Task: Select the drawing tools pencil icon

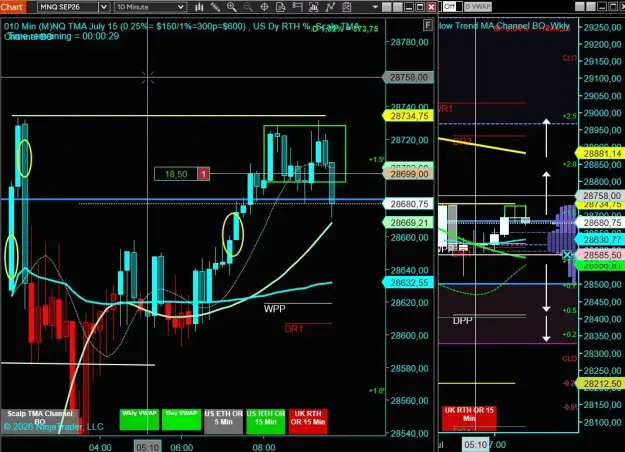Action: tap(215, 7)
